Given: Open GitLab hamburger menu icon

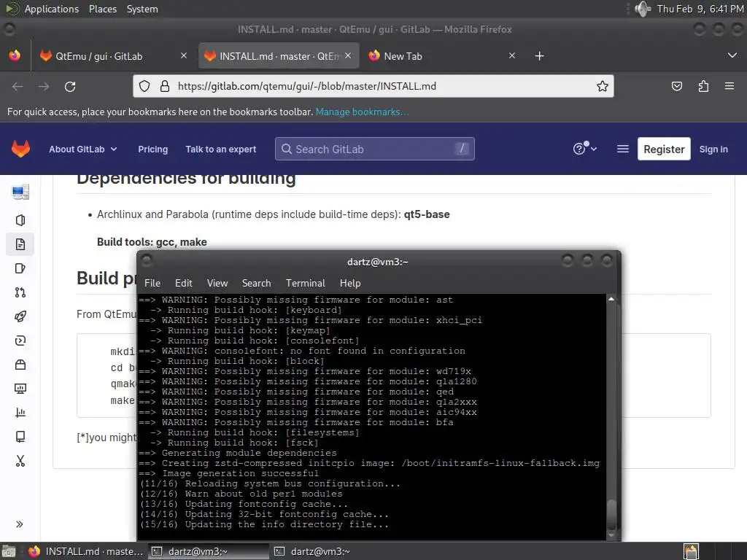Looking at the screenshot, I should click(x=623, y=149).
